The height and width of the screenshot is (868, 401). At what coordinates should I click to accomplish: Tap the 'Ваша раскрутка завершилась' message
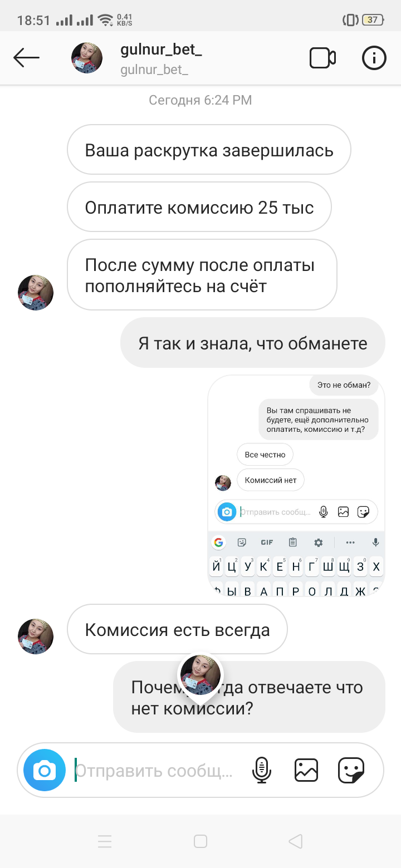tap(209, 150)
